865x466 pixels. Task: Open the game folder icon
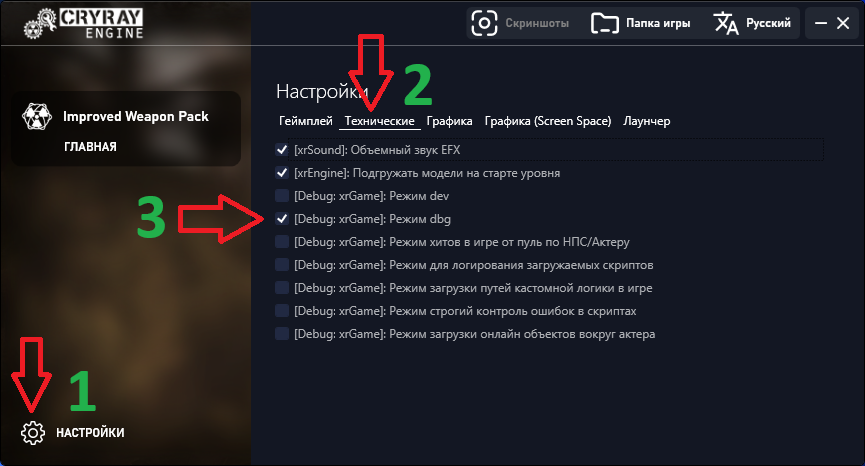pos(605,23)
